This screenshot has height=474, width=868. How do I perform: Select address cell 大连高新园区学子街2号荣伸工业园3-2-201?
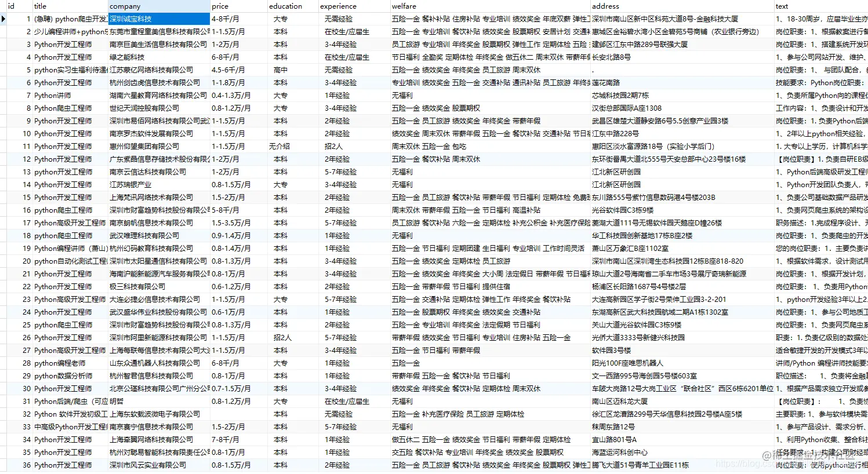(682, 300)
